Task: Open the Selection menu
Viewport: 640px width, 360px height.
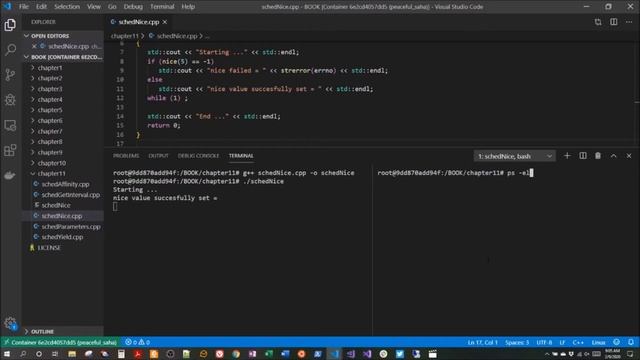Action: coord(67,7)
